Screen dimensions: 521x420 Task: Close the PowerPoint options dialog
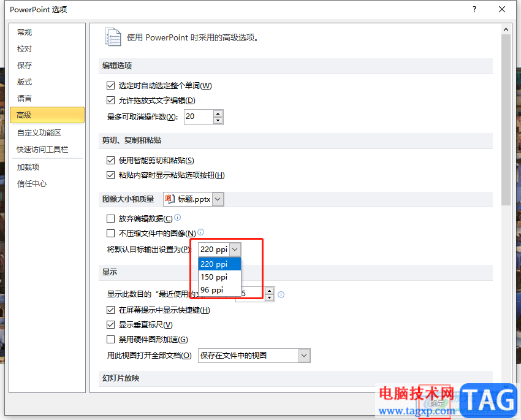tap(502, 9)
